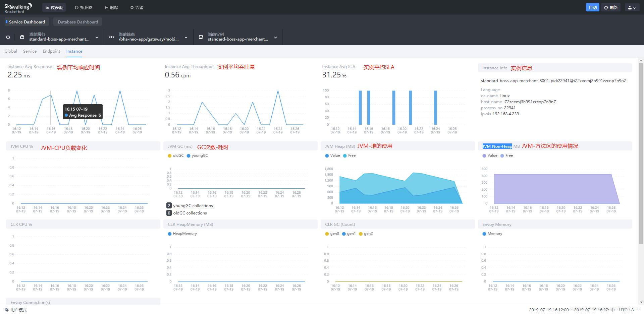Viewport: 644px width, 314px height.
Task: Click the reload icon left of 当前服务
Action: [x=8, y=37]
